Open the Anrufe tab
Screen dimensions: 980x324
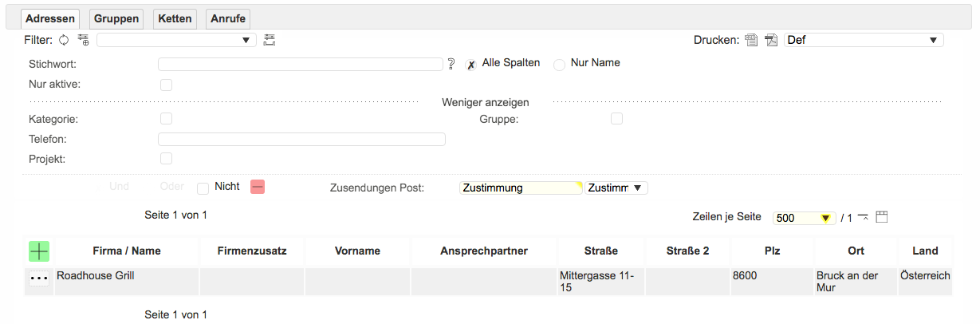pos(228,18)
